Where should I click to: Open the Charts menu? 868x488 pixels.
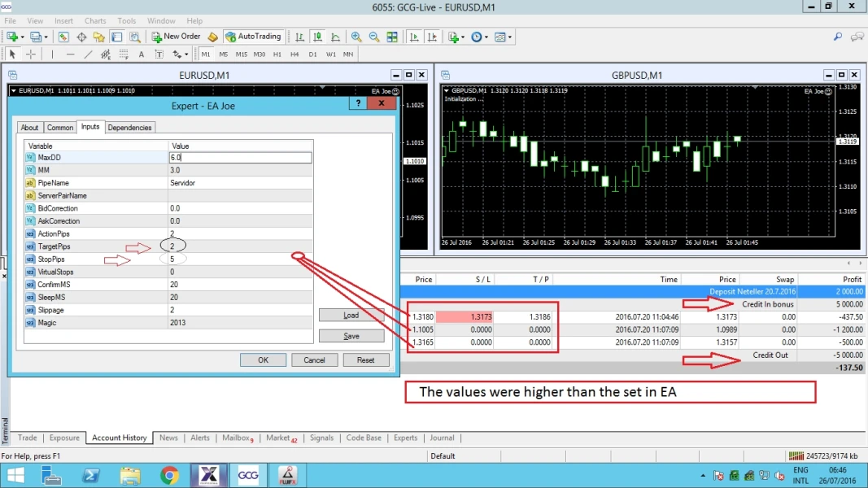(x=95, y=20)
